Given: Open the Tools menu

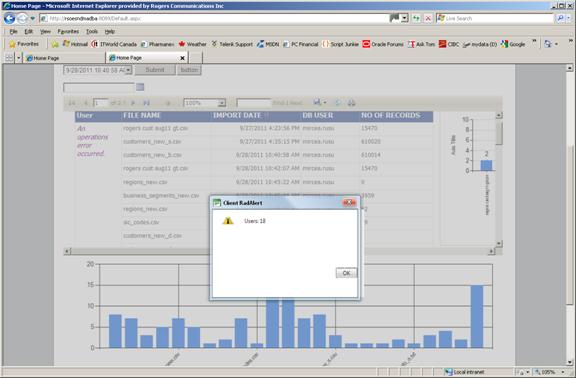Looking at the screenshot, I should (92, 32).
